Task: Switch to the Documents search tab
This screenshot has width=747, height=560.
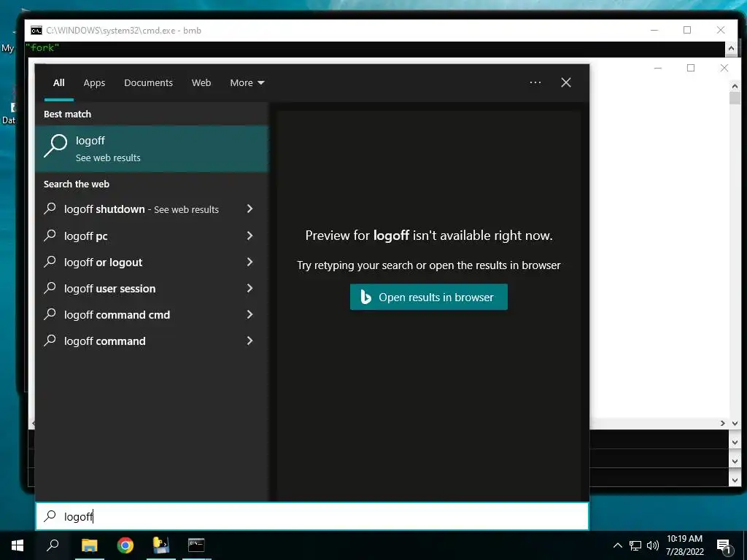Action: pos(148,83)
